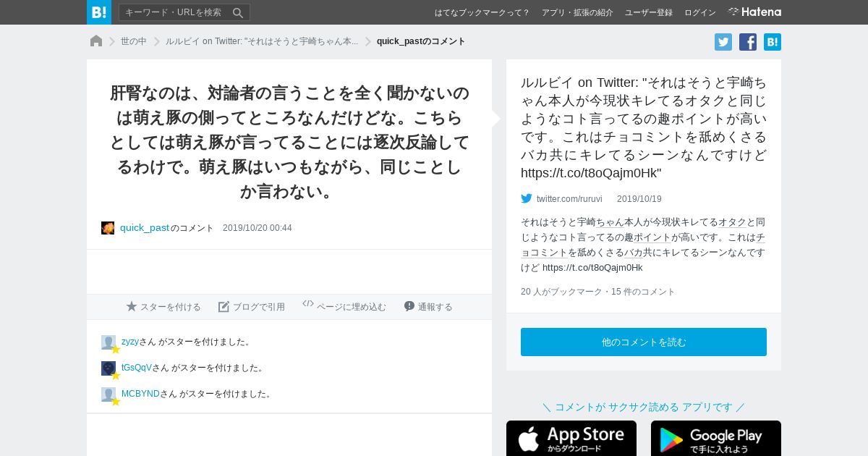
Task: Click tGsQqV avatar with star
Action: coord(109,369)
